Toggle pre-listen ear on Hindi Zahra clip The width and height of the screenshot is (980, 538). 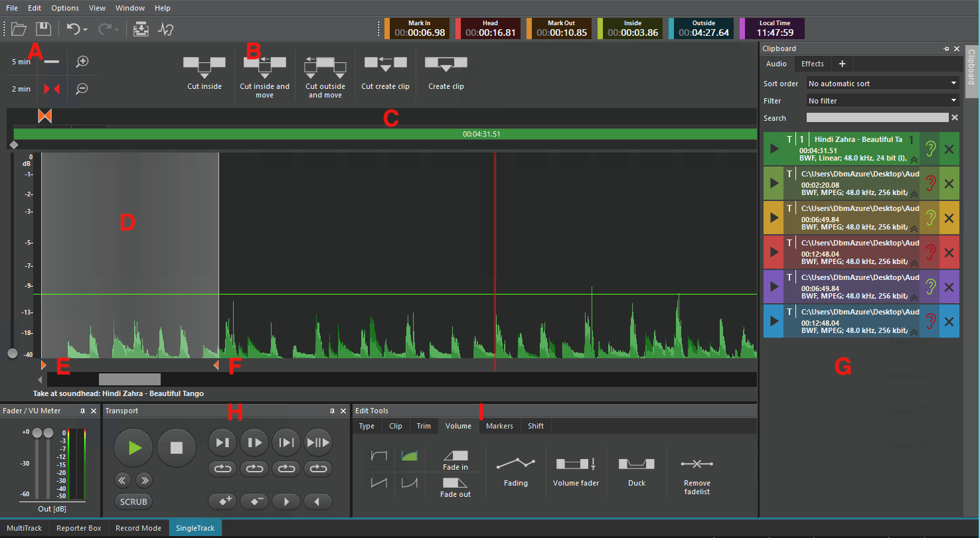[930, 149]
